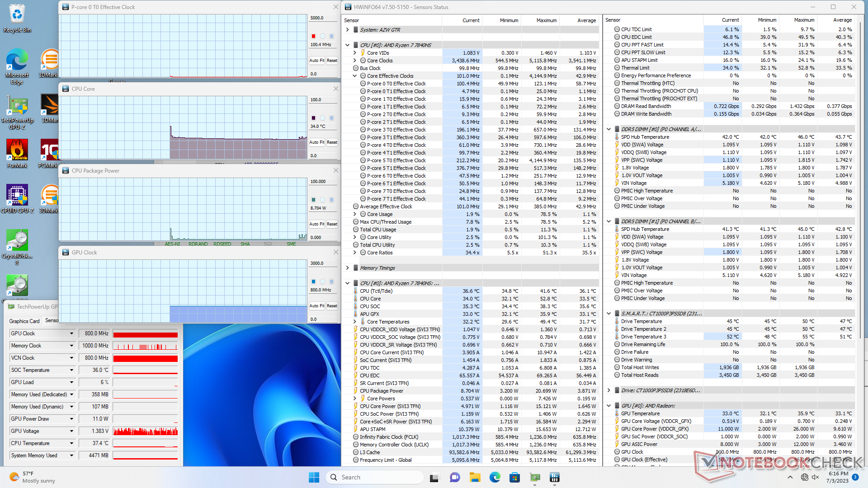Open the GPU Clock sensor dropdown in GPU-Z
Image resolution: width=868 pixels, height=488 pixels.
tap(71, 333)
